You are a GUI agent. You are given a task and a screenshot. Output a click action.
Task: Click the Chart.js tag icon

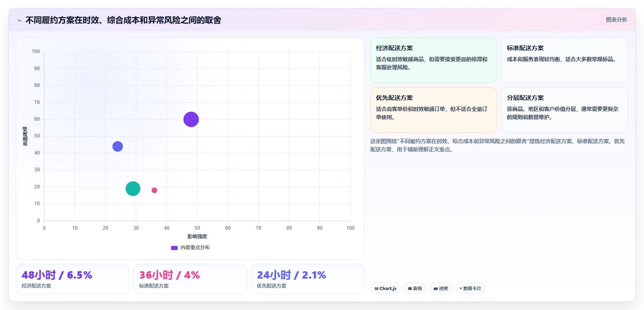point(376,288)
